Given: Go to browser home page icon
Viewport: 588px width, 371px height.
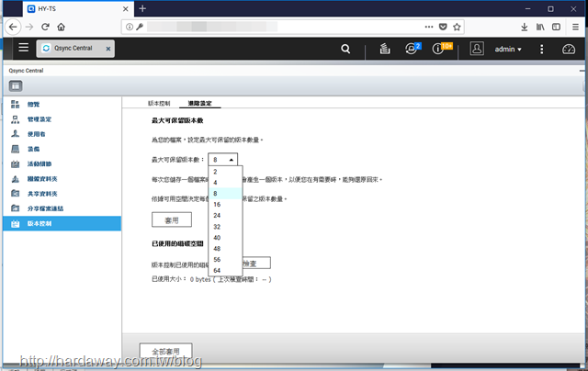Looking at the screenshot, I should [62, 27].
